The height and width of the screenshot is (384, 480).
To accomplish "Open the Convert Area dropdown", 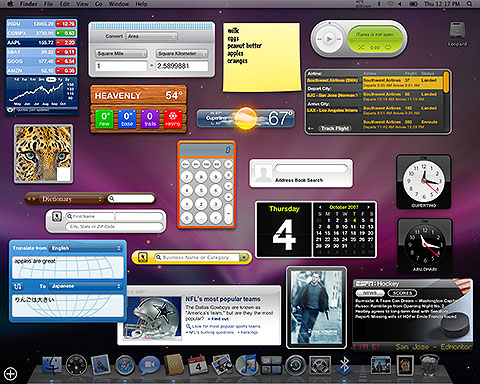I will coord(151,36).
